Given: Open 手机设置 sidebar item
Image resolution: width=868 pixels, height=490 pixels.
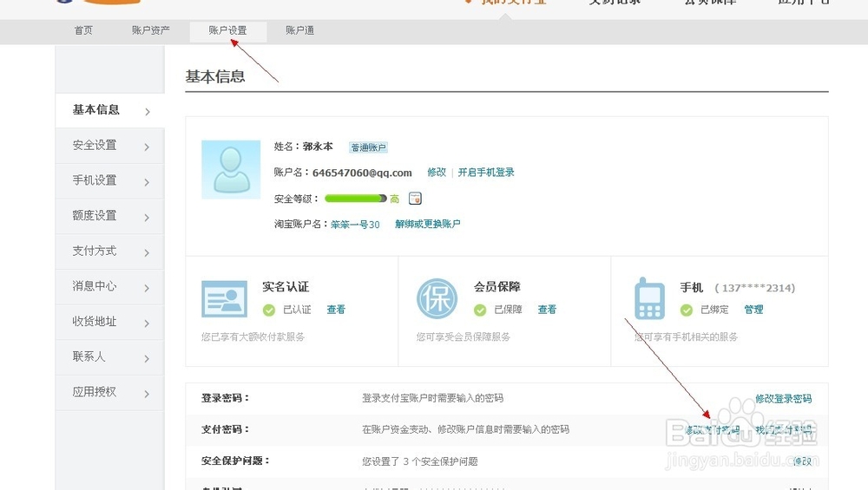Looking at the screenshot, I should point(109,181).
